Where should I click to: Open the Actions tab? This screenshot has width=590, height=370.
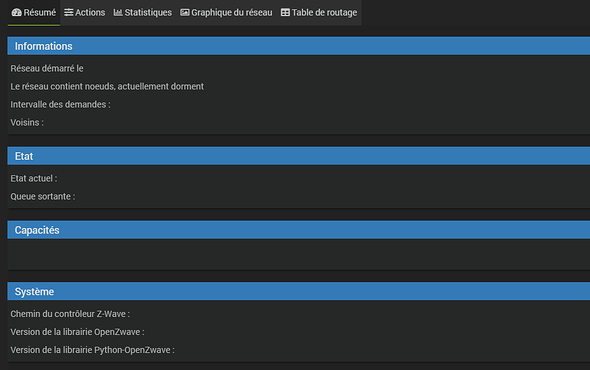85,13
